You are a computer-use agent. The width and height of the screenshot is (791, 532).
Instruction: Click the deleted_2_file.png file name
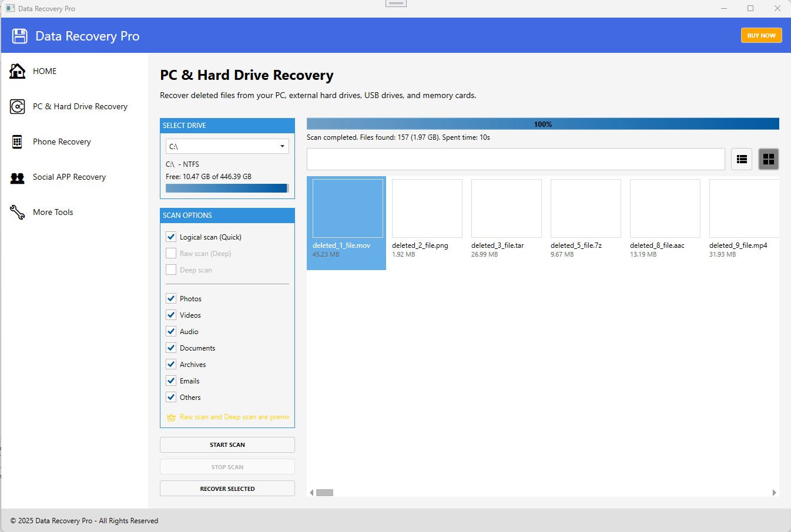point(420,245)
